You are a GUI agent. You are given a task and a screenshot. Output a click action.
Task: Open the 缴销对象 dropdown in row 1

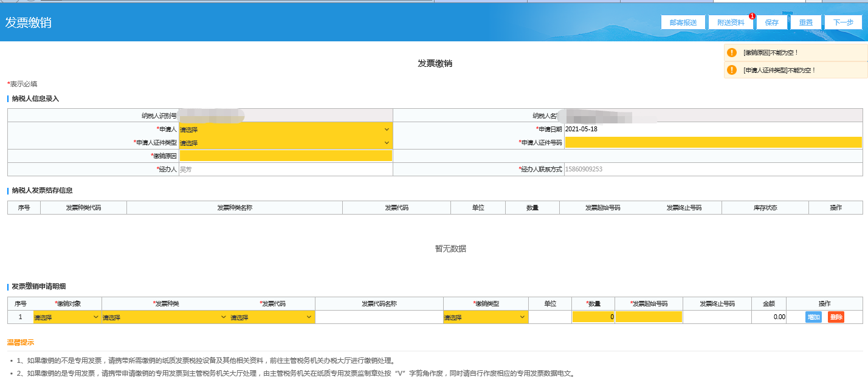coord(67,317)
